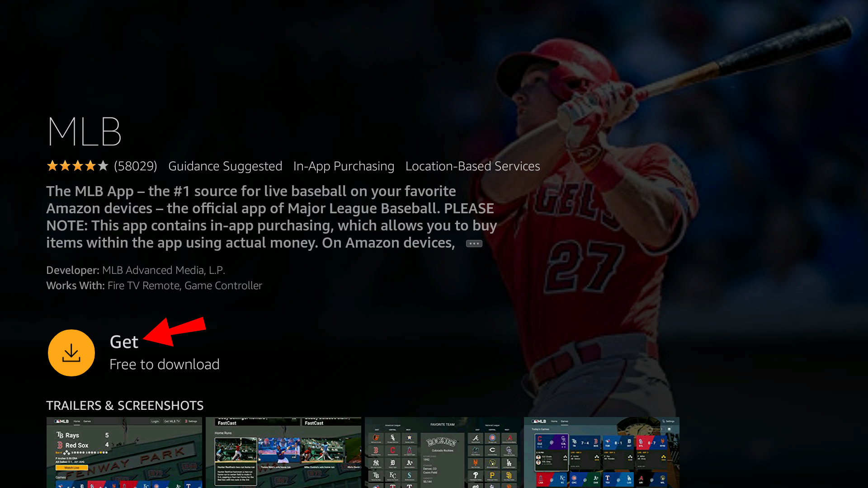The image size is (868, 488).
Task: Open the Rays vs Red Sox screenshot
Action: point(124,452)
